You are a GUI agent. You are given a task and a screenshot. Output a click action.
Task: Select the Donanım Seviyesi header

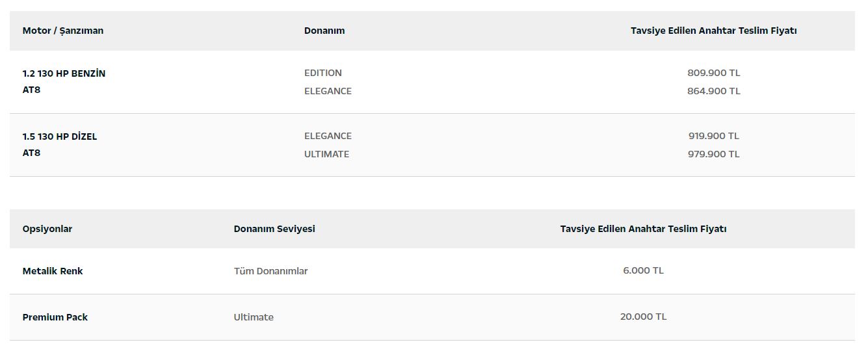pyautogui.click(x=274, y=229)
